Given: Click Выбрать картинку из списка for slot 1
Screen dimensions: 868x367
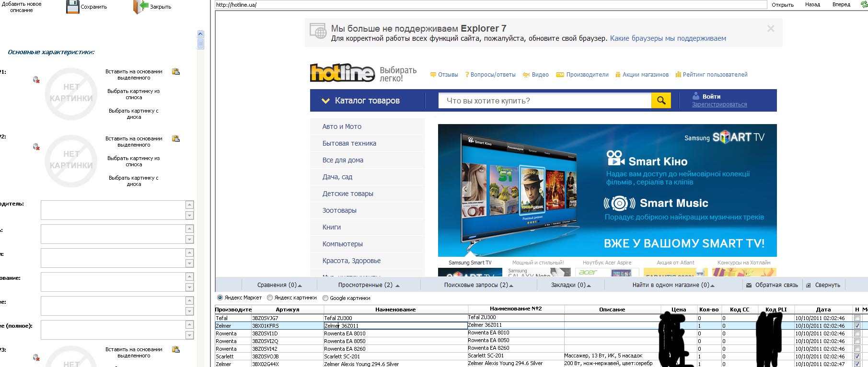Looking at the screenshot, I should tap(134, 94).
